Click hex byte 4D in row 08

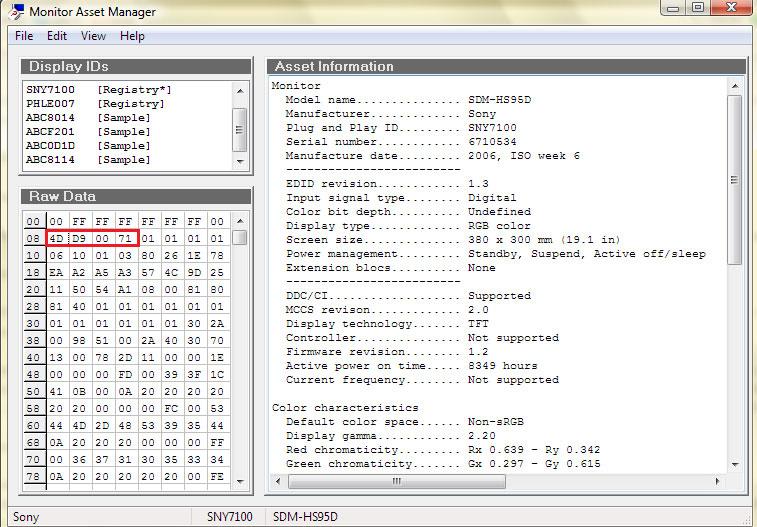pos(56,238)
